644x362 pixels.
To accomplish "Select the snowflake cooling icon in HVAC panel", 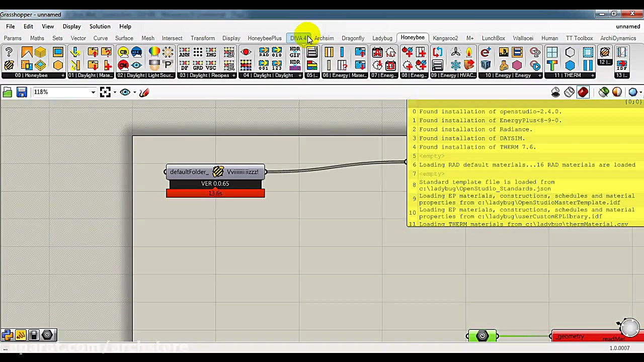I will click(455, 65).
